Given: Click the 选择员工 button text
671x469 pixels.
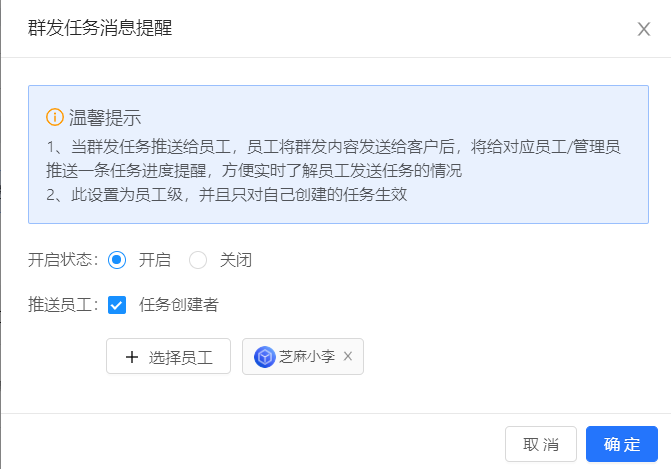Looking at the screenshot, I should [x=181, y=357].
